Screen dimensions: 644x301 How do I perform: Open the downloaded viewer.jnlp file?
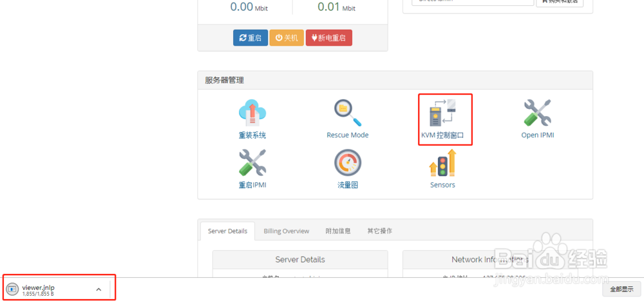(x=38, y=288)
